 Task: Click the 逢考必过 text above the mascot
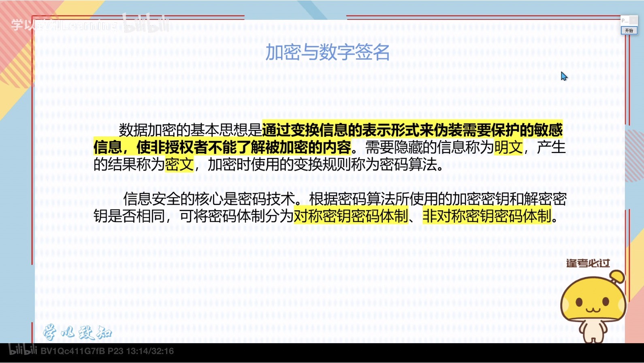588,263
